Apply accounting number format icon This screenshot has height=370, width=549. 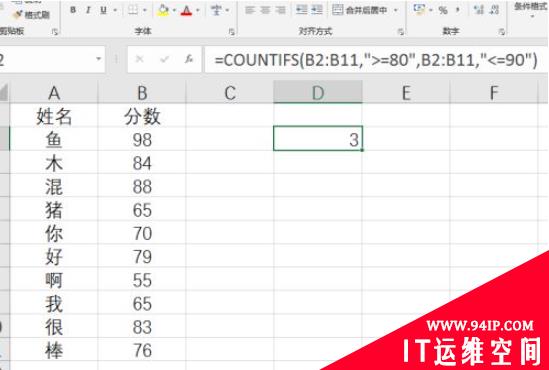(419, 9)
